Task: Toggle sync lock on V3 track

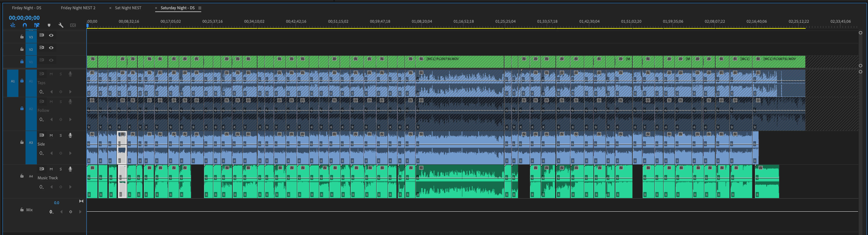Action: tap(42, 35)
